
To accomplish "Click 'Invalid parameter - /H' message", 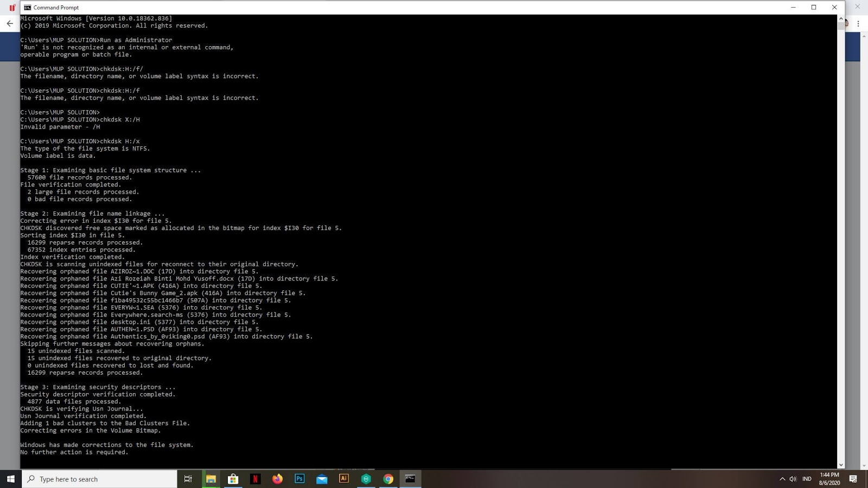I will click(60, 127).
